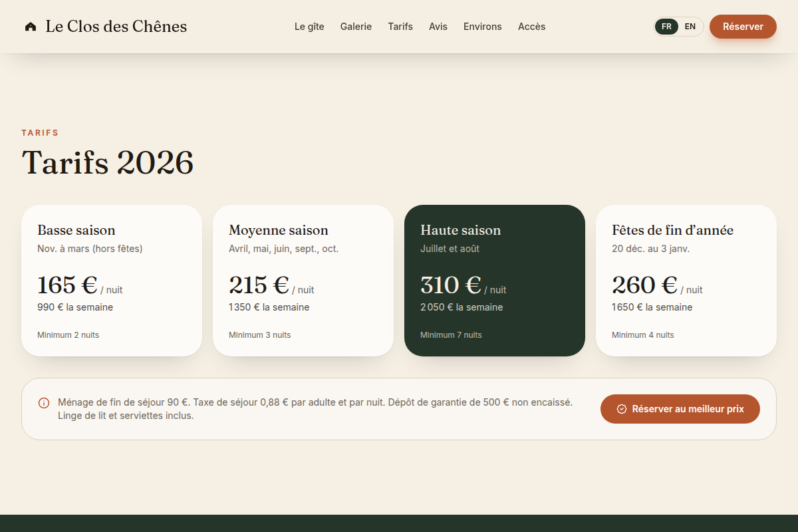Click the small TARIFS label above the heading
The image size is (798, 532).
40,133
